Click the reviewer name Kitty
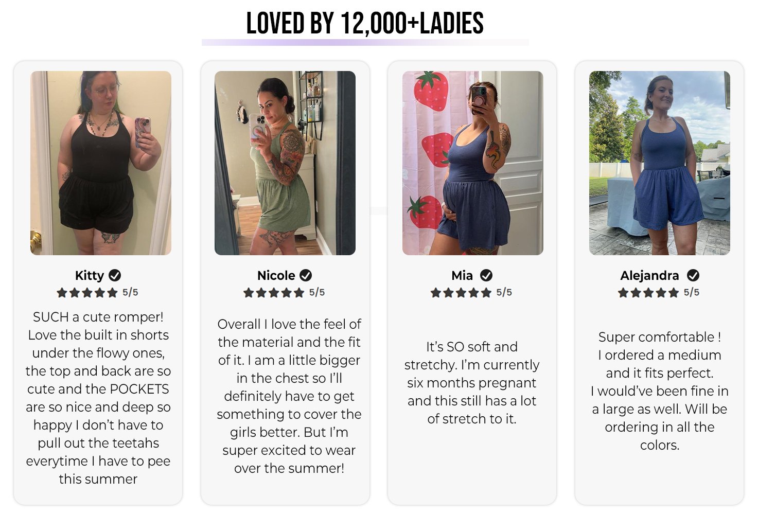This screenshot has width=758, height=532. click(90, 276)
